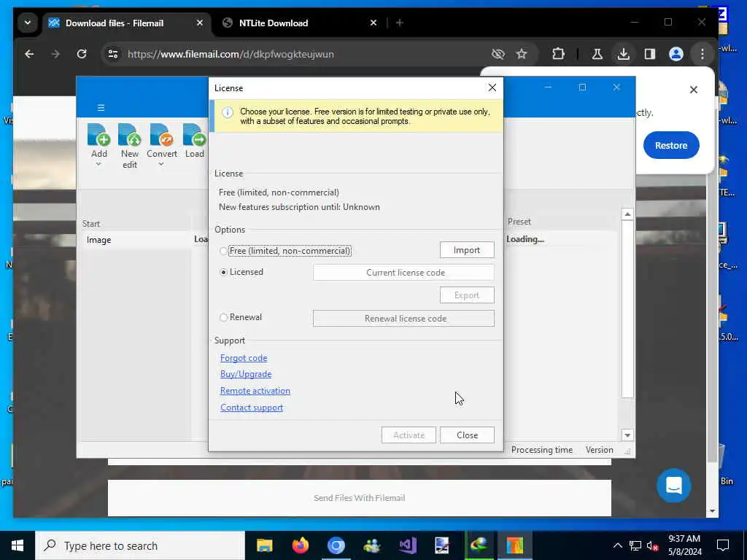Click the Restore button in Chrome popup
Image resolution: width=747 pixels, height=560 pixels.
click(x=671, y=145)
